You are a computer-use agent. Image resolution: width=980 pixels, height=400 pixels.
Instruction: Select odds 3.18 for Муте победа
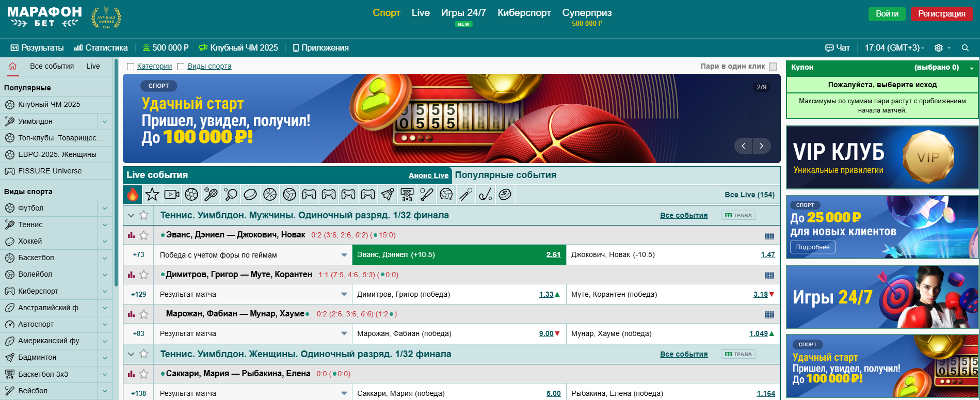click(761, 294)
